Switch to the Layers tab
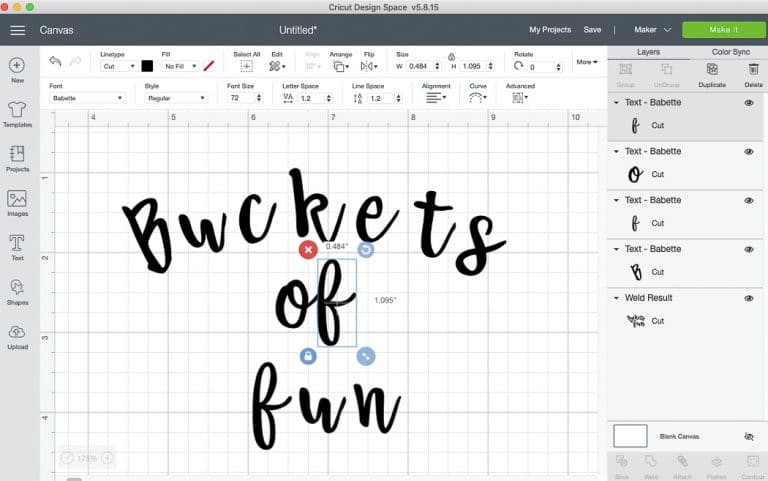This screenshot has height=481, width=768. tap(648, 52)
